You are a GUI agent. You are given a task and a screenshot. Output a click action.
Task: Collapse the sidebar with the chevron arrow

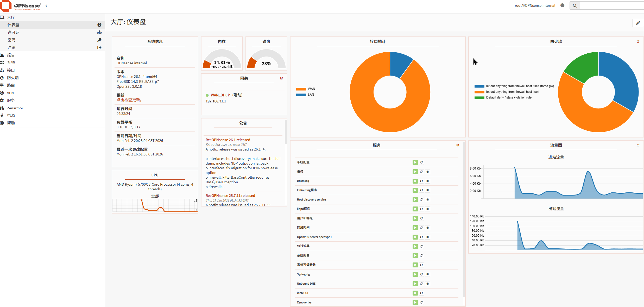pos(46,6)
